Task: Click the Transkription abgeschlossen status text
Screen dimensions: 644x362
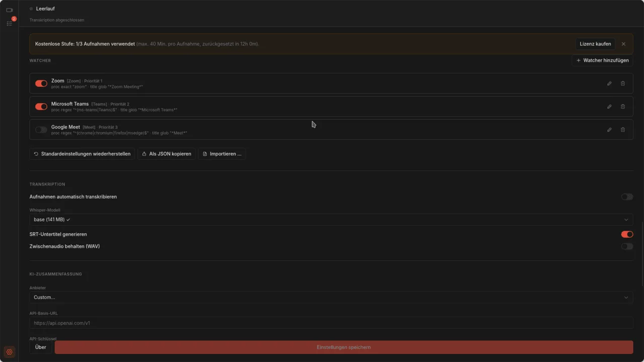Action: [x=57, y=20]
